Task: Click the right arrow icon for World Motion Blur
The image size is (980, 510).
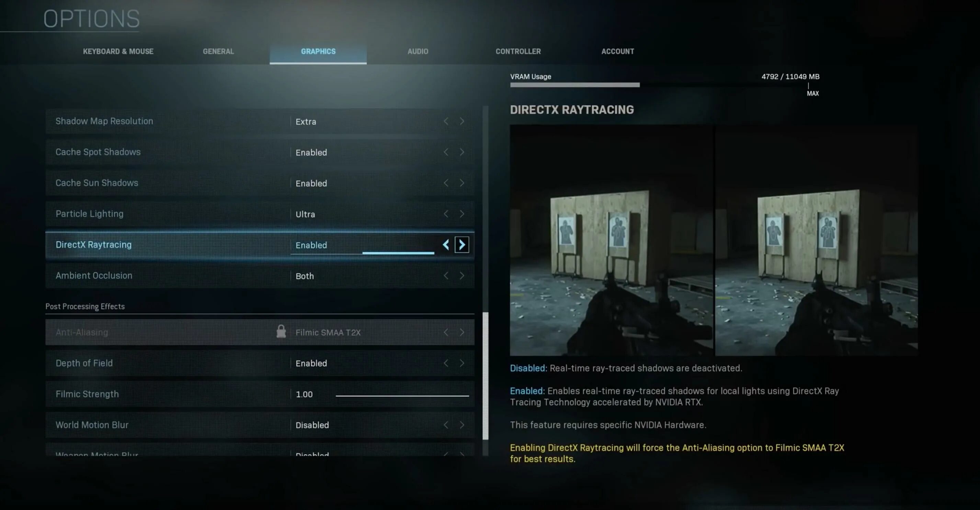Action: [462, 425]
